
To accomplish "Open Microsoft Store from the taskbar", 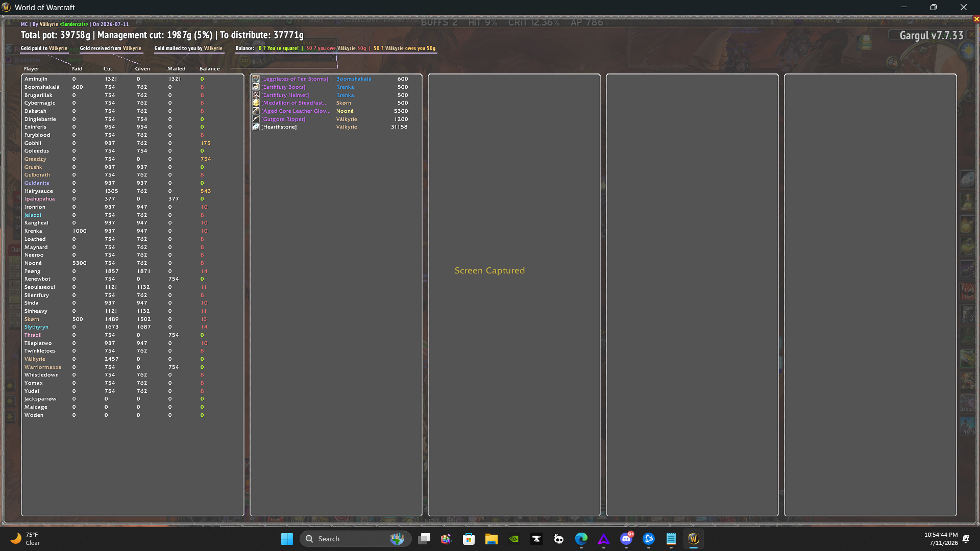I will tap(469, 539).
